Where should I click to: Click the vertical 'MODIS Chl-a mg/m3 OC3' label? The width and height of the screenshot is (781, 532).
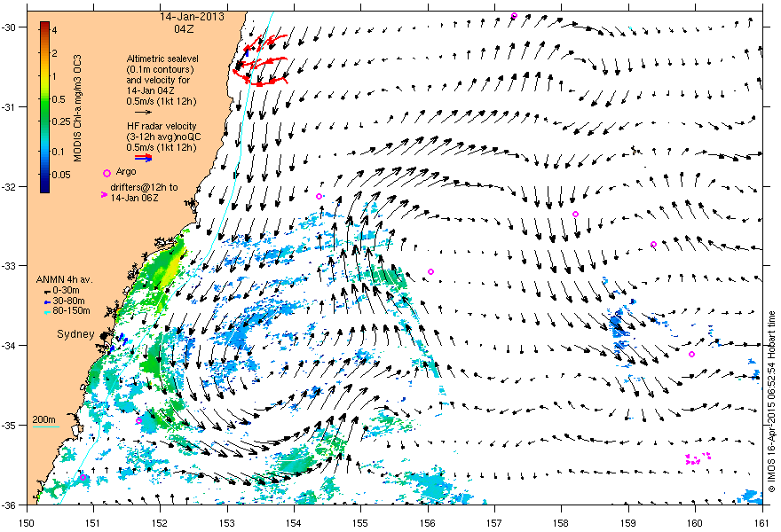(x=78, y=108)
